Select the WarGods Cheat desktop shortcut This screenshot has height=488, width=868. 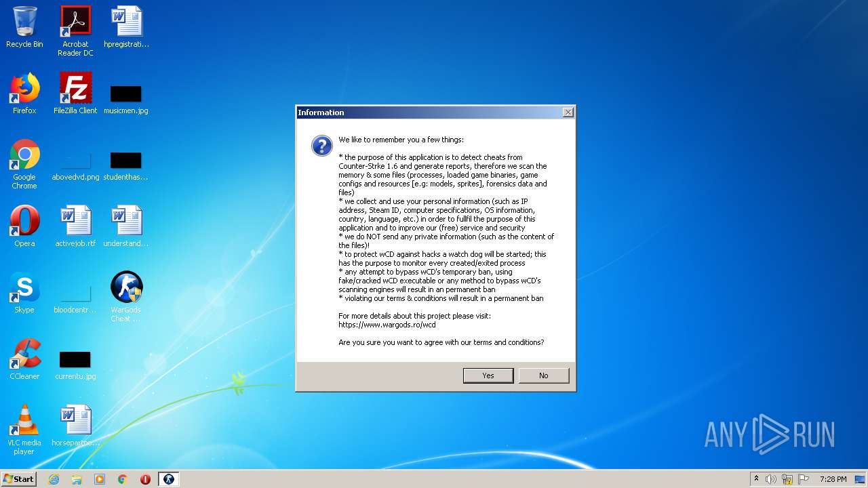click(x=126, y=297)
